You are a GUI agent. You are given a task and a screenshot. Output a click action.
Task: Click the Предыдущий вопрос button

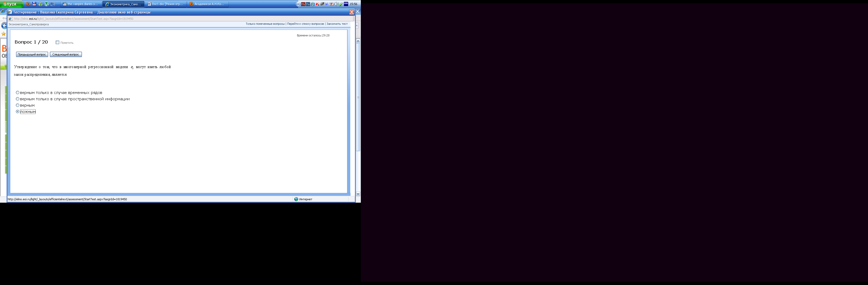(x=32, y=55)
